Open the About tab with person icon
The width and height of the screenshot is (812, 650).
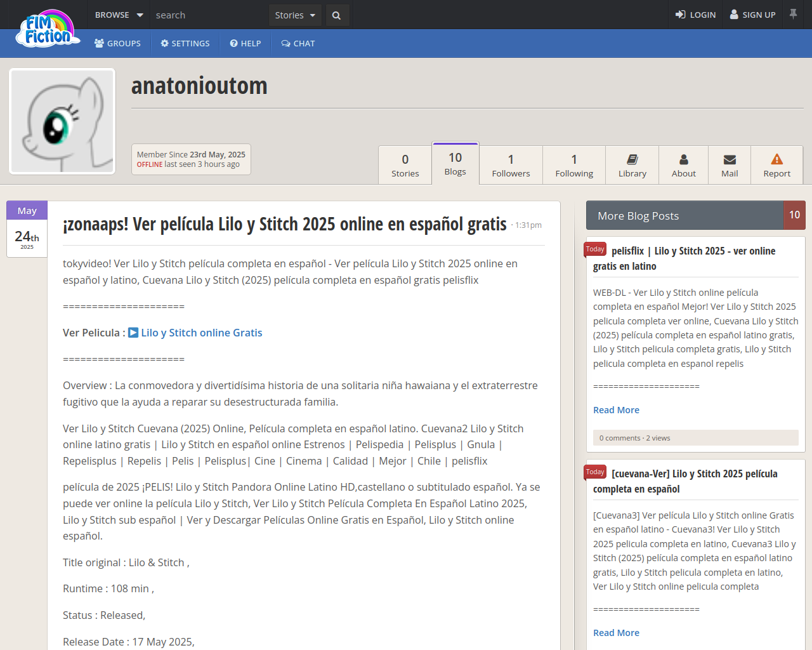point(684,165)
